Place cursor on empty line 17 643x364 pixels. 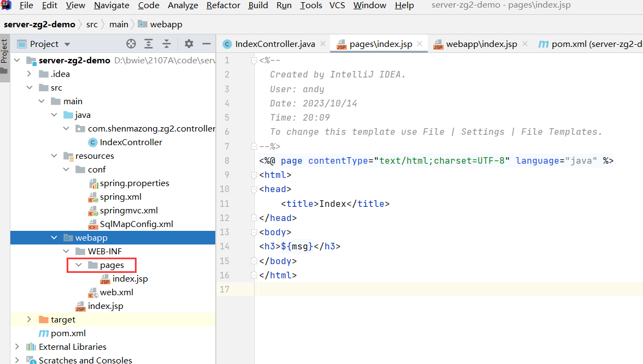pos(449,289)
